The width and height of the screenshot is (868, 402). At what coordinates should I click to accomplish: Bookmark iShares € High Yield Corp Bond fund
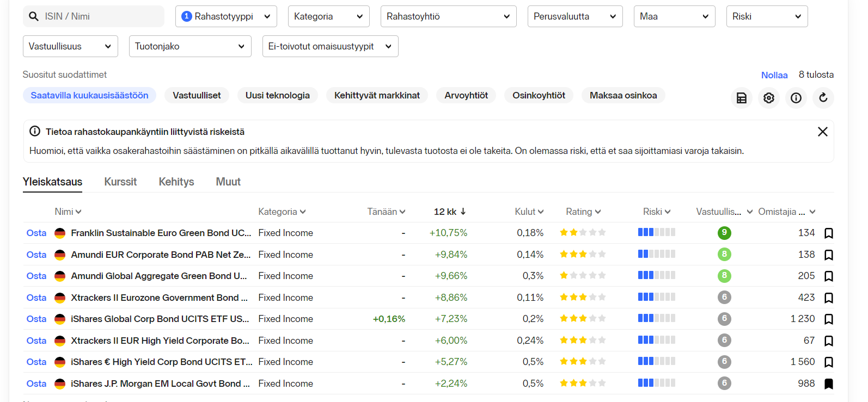click(829, 362)
